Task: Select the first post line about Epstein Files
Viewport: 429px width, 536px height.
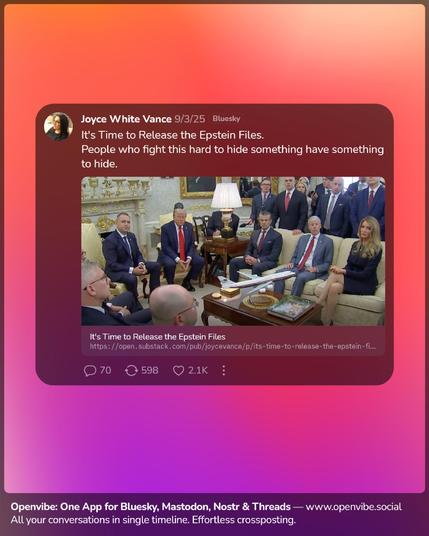Action: 172,135
